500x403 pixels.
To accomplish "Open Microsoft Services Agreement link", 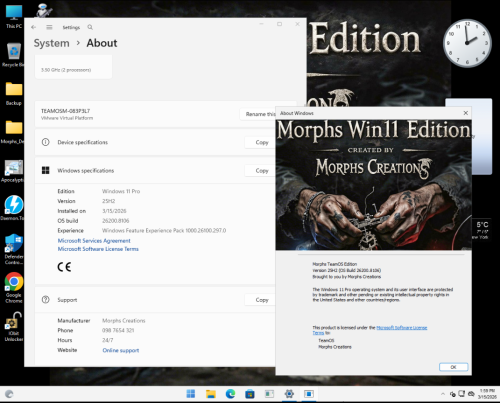I will point(94,241).
